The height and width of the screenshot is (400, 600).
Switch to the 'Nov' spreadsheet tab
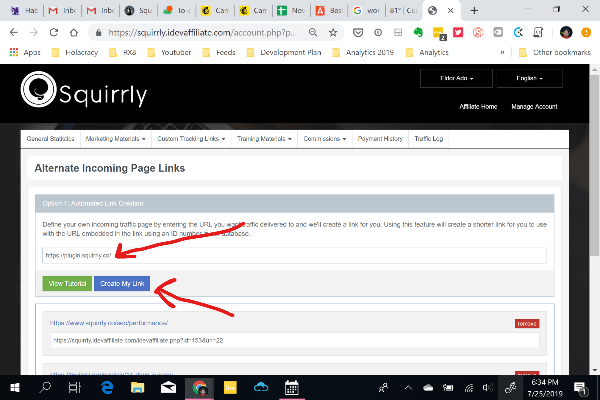[291, 10]
